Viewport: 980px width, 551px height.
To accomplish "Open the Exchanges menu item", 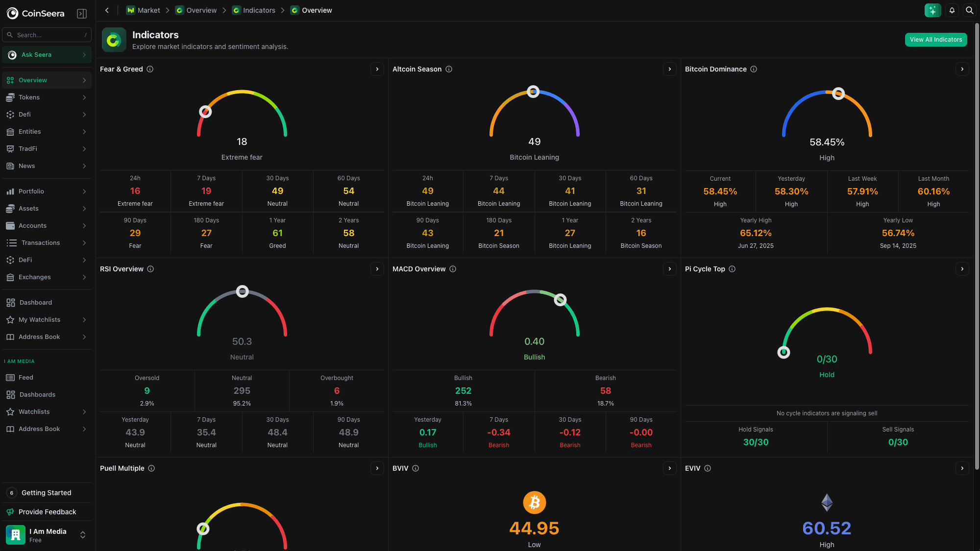I will point(47,277).
